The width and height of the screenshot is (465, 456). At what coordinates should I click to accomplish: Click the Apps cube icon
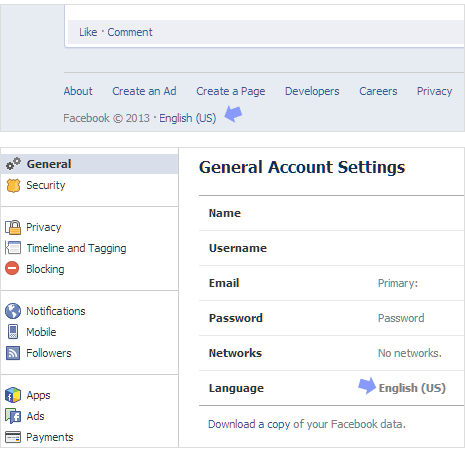(13, 395)
